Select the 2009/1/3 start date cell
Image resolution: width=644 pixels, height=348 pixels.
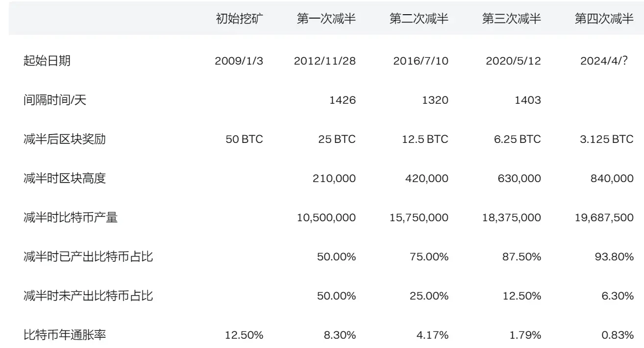click(239, 61)
